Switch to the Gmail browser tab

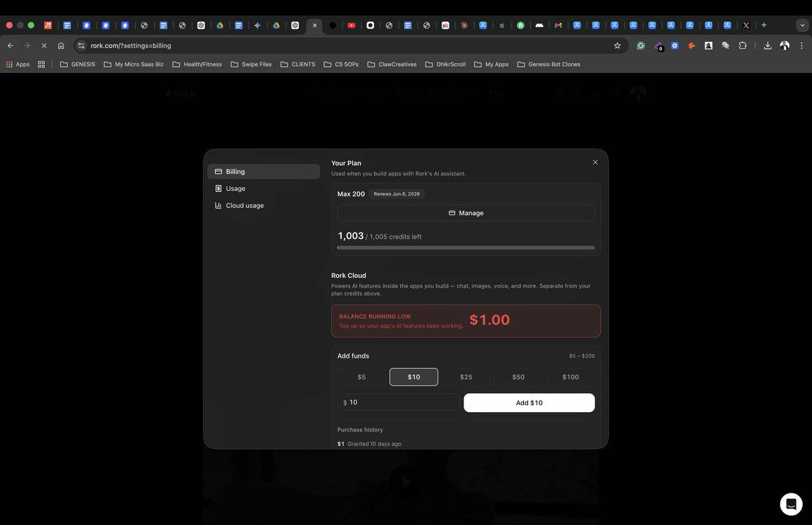558,25
